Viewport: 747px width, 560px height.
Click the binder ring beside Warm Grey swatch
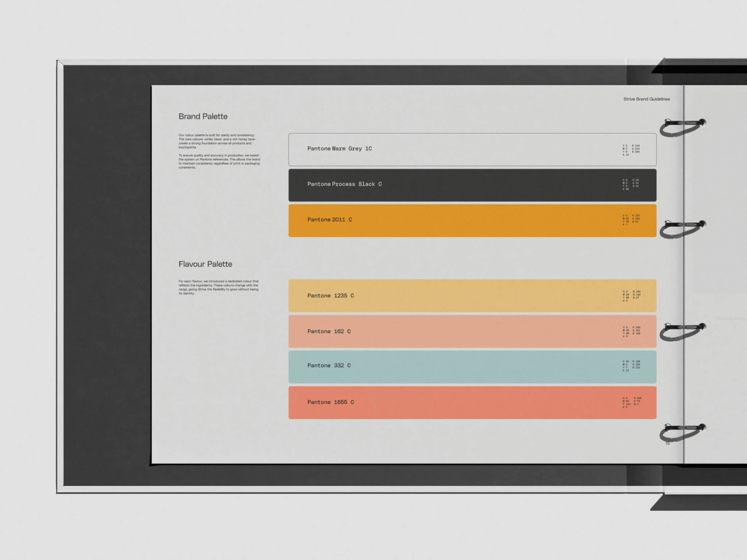click(x=683, y=127)
